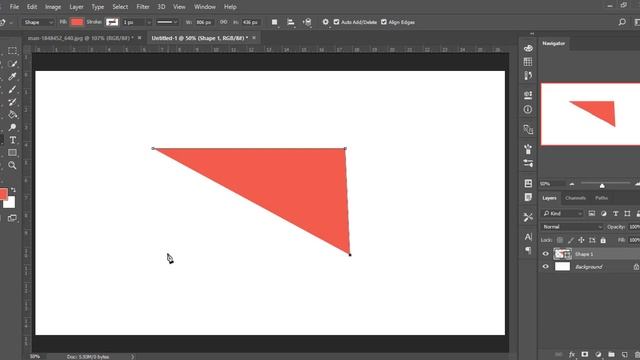Open the Window menu
This screenshot has width=640, height=360.
[204, 7]
